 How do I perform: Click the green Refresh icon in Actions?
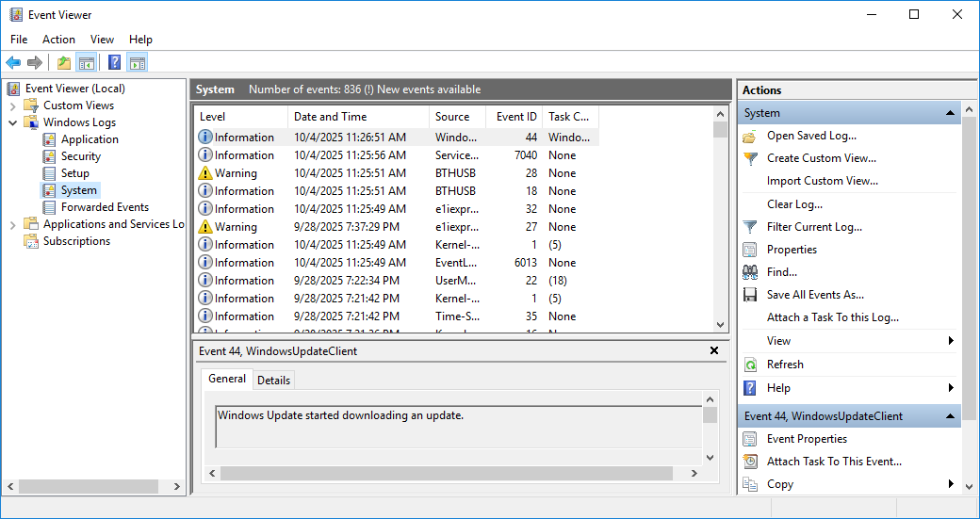(750, 365)
